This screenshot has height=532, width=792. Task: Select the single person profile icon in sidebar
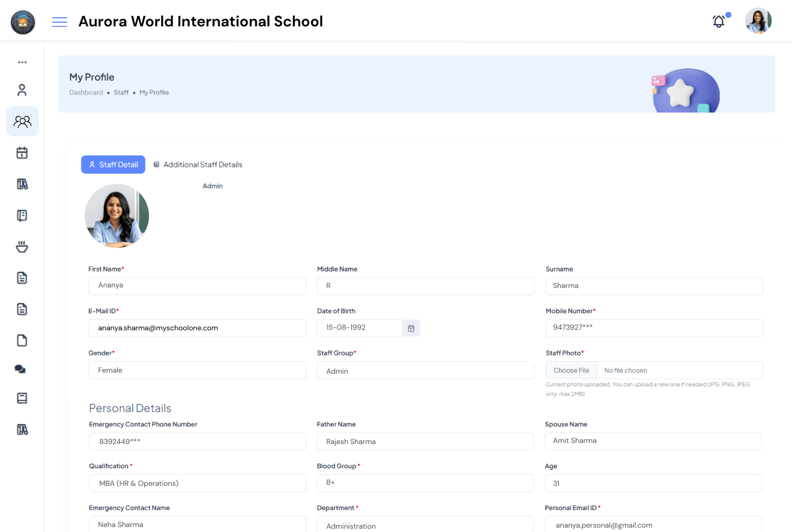pos(22,90)
